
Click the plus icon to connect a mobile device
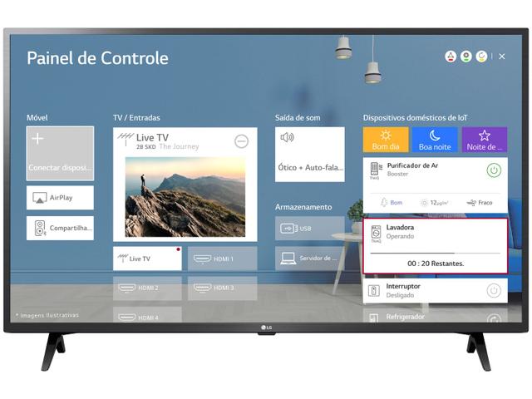pos(37,140)
